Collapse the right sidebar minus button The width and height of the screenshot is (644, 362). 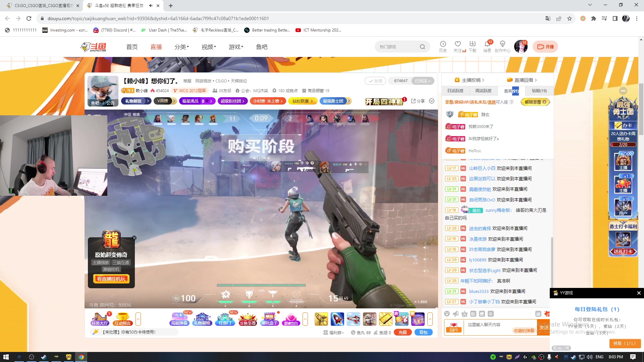(x=623, y=90)
